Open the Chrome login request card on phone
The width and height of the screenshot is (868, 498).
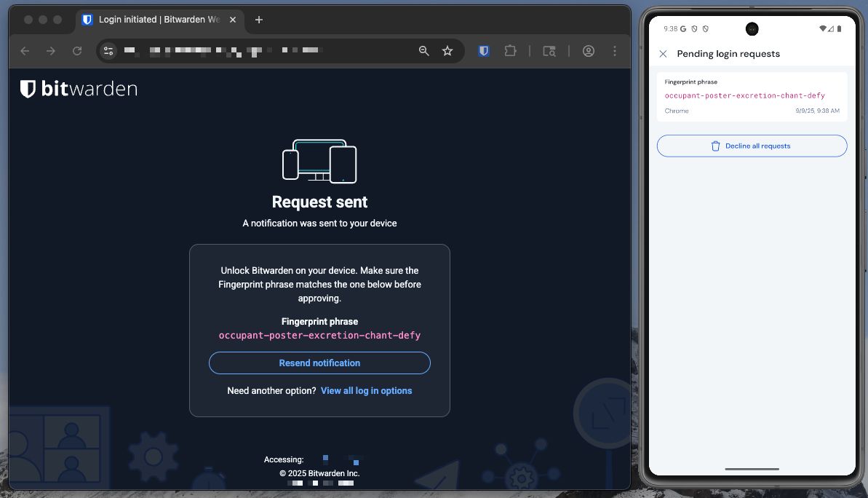tap(752, 96)
